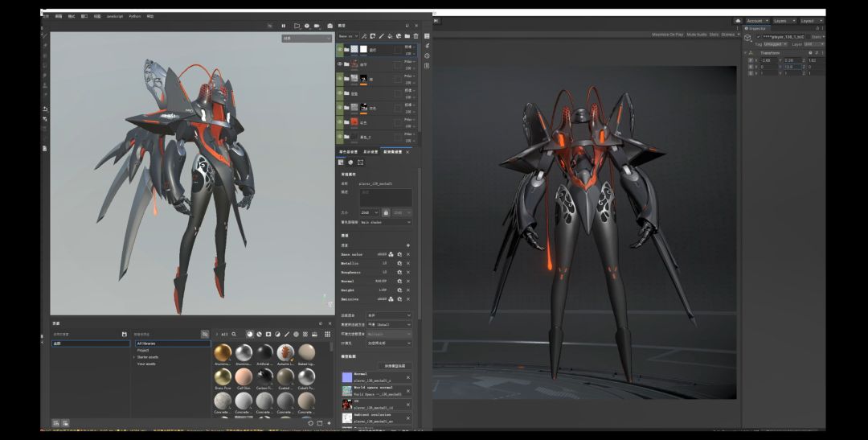This screenshot has height=440, width=868.
Task: Open the 2048 texture size dropdown
Action: pyautogui.click(x=371, y=212)
